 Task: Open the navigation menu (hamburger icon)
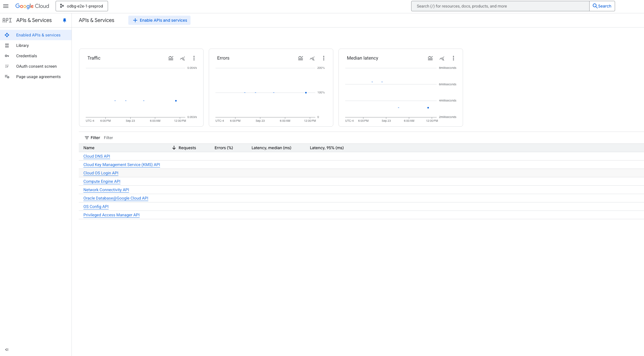click(x=6, y=6)
